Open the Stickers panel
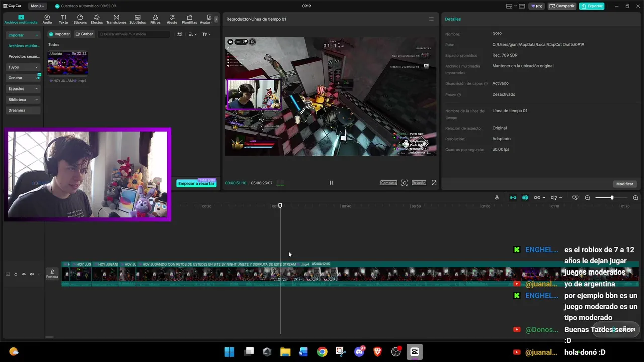 pos(80,19)
